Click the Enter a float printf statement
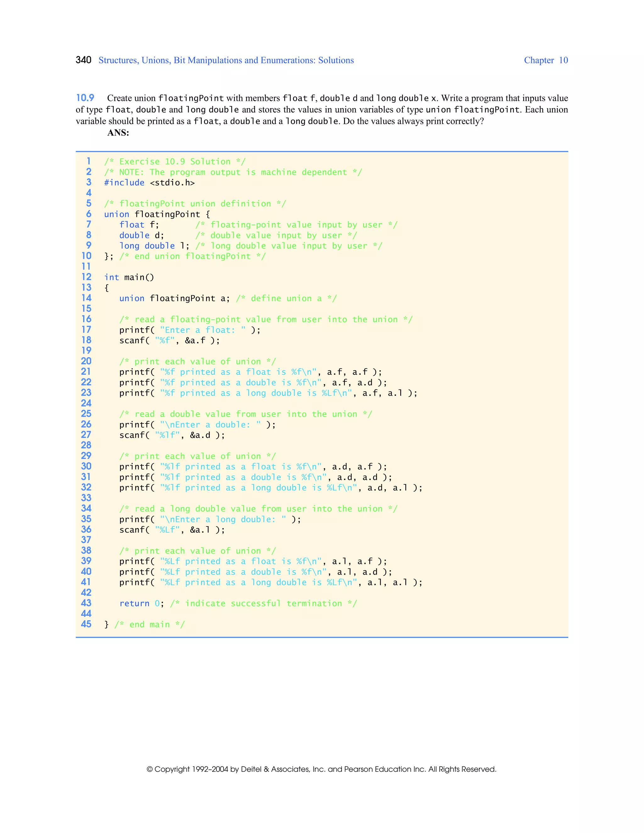Image resolution: width=644 pixels, height=833 pixels. coord(190,330)
